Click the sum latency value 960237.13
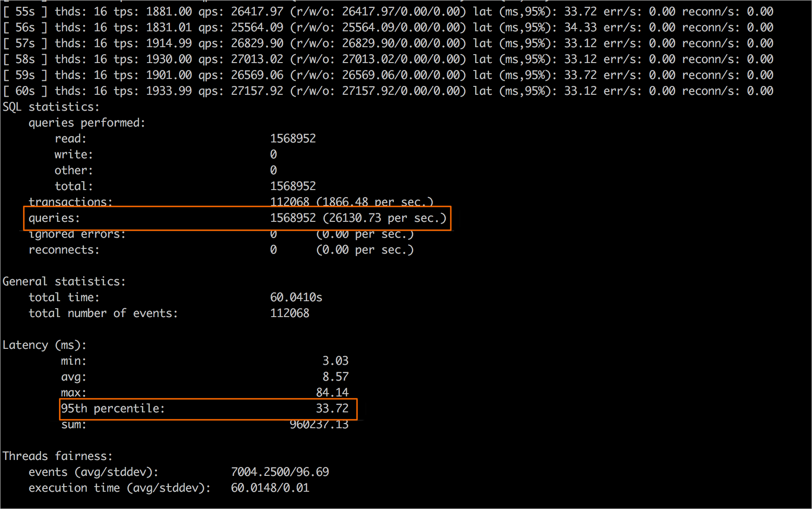 tap(319, 424)
